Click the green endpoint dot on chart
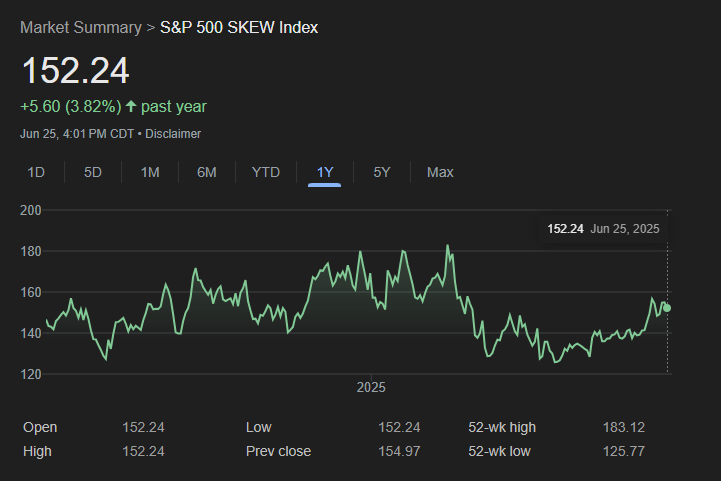 point(667,308)
